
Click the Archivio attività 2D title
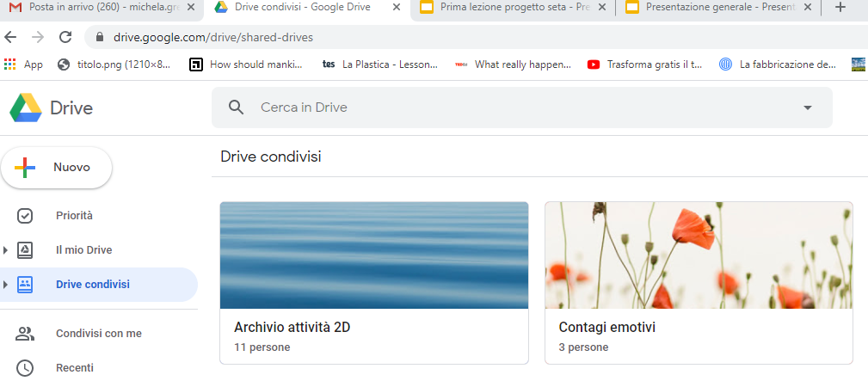[292, 328]
